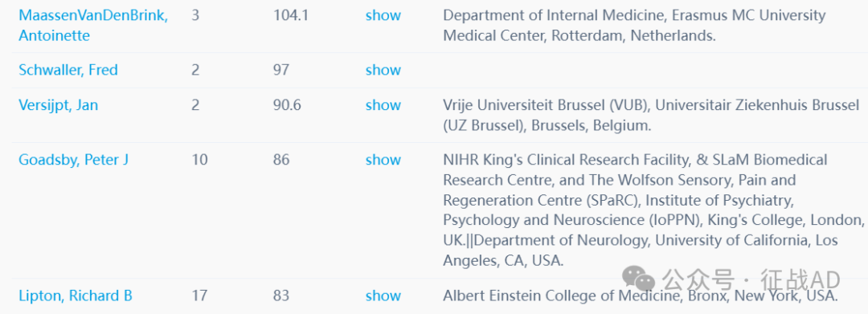Viewport: 868px width, 314px height.
Task: Select the score 97 cell
Action: (x=281, y=70)
